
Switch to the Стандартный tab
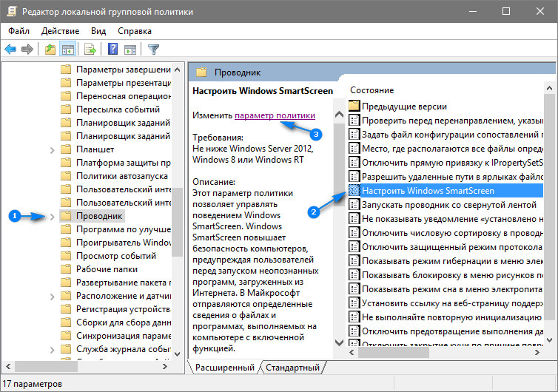[293, 368]
